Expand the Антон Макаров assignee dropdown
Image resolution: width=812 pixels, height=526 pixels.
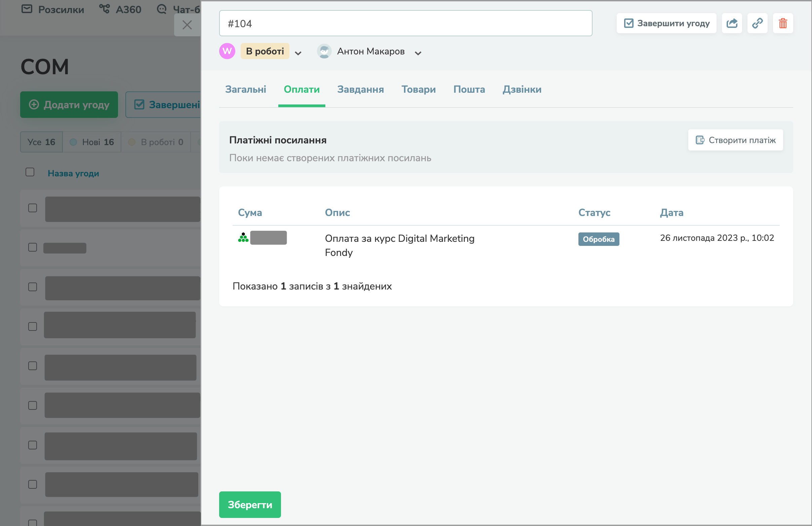tap(418, 53)
